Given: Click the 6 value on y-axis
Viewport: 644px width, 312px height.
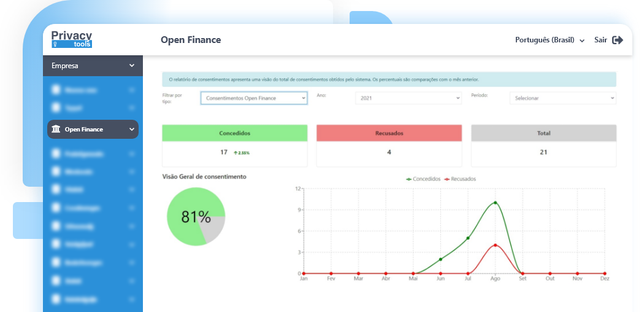Looking at the screenshot, I should (x=299, y=231).
